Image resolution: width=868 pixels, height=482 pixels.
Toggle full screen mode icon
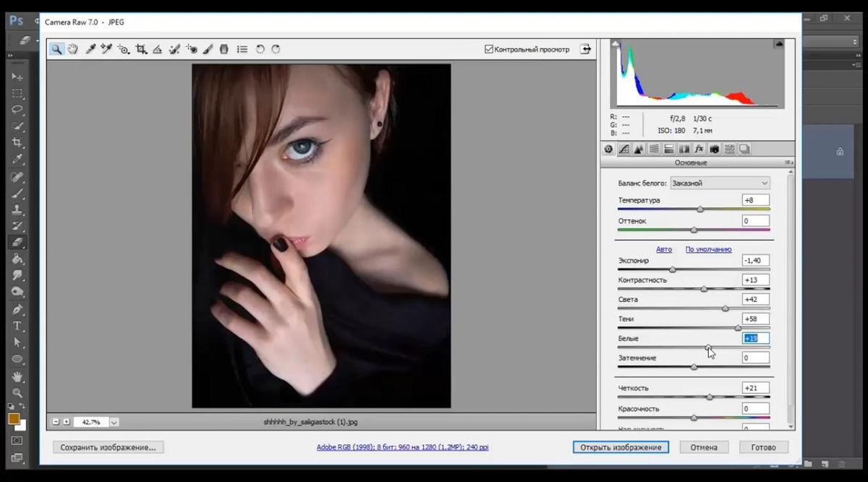pyautogui.click(x=585, y=49)
